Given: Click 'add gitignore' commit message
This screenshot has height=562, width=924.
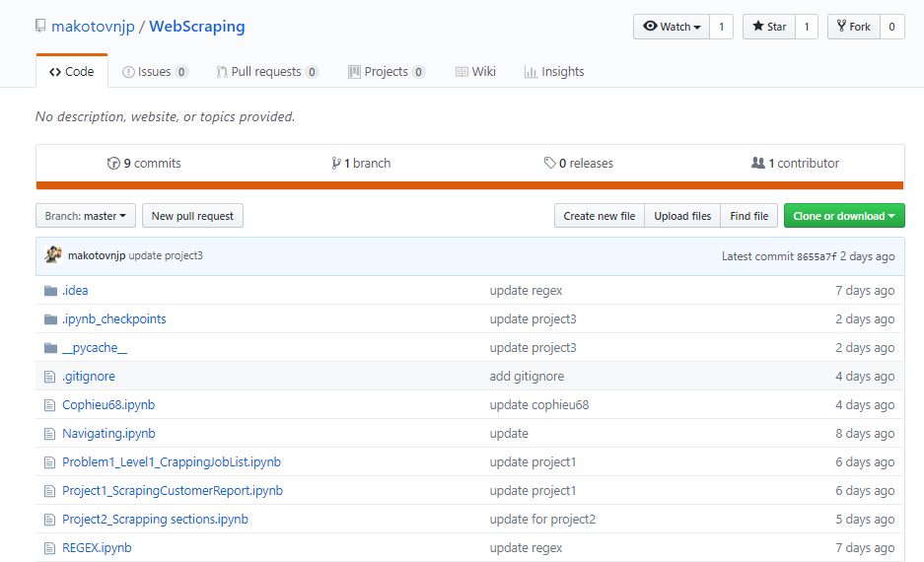Looking at the screenshot, I should [527, 377].
